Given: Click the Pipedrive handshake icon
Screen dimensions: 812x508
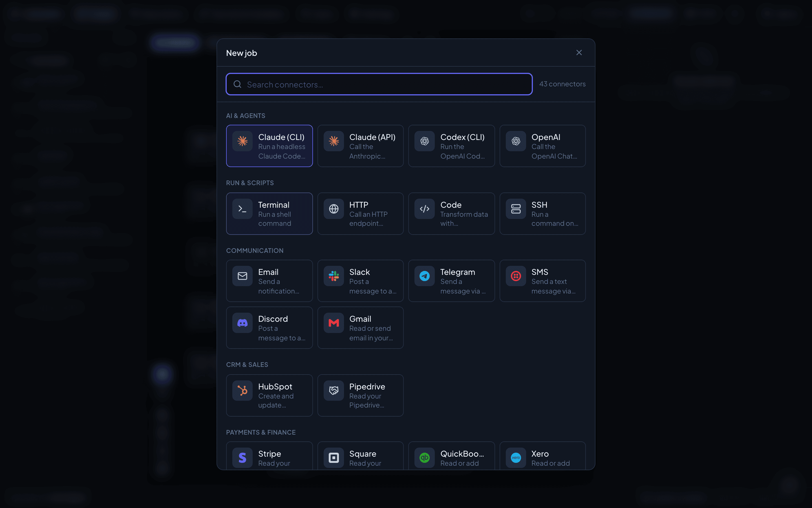Looking at the screenshot, I should click(x=334, y=390).
